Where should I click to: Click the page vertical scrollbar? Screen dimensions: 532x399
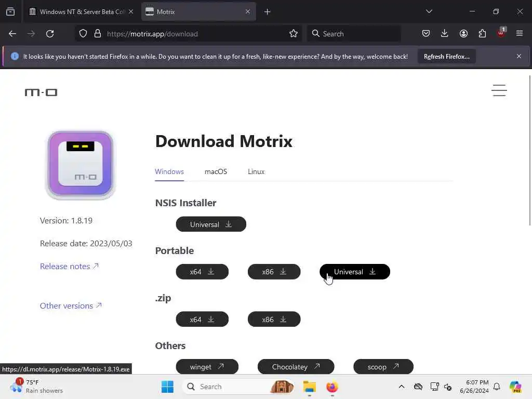point(529,150)
